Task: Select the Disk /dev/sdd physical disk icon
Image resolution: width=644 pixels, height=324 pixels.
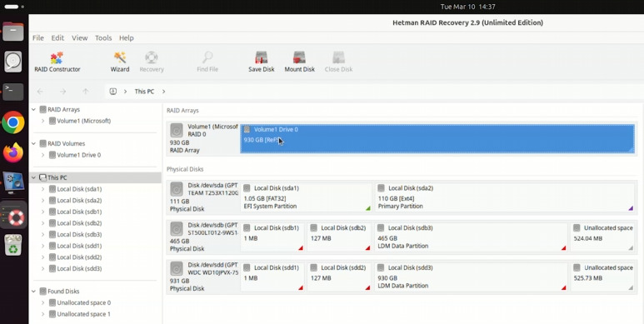Action: [x=176, y=269]
